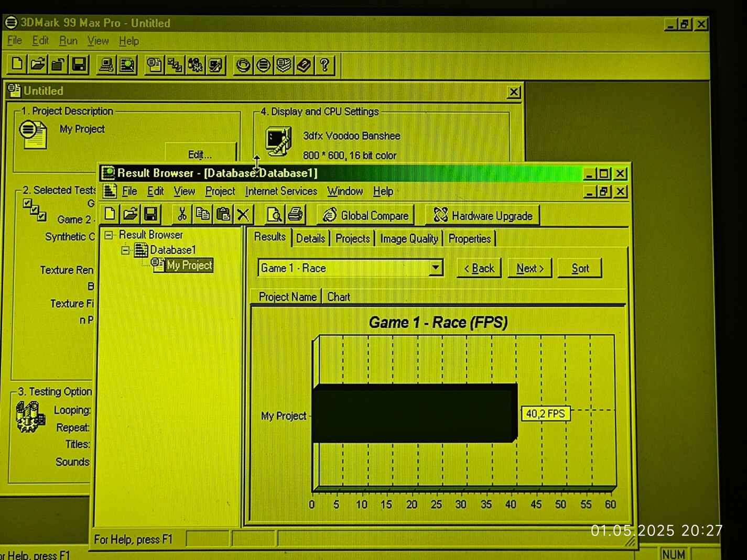The height and width of the screenshot is (560, 747).
Task: Click the Selected Tests checkmarks icon in Untitled
Action: tap(35, 210)
